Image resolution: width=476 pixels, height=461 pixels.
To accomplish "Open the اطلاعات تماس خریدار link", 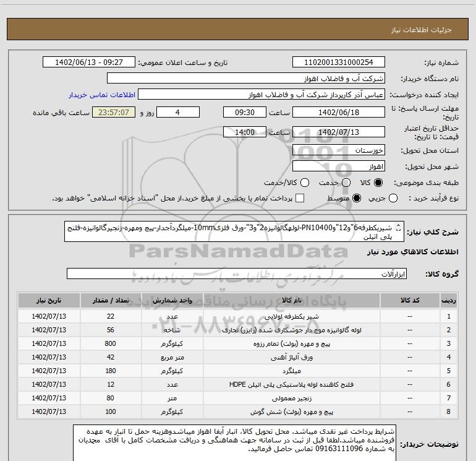I will (102, 95).
